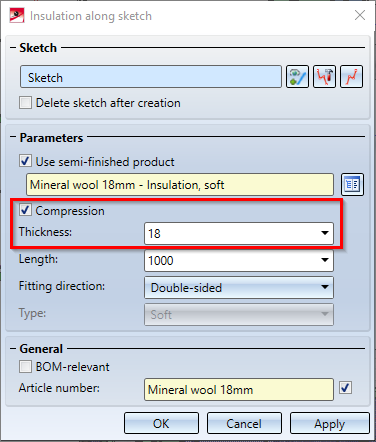This screenshot has height=442, width=376.
Task: Collapse the Parameters section
Action: (13, 137)
